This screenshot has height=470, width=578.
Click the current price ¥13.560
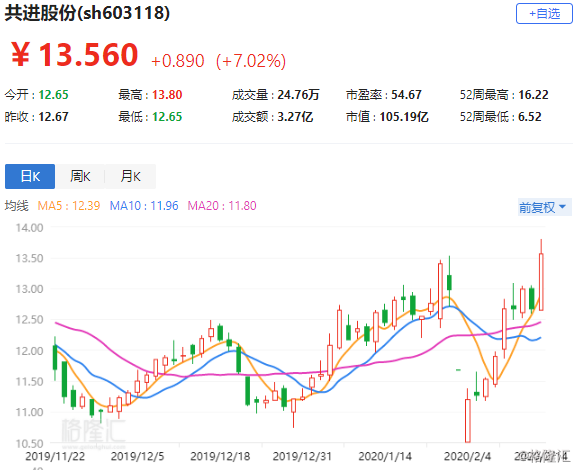75,55
